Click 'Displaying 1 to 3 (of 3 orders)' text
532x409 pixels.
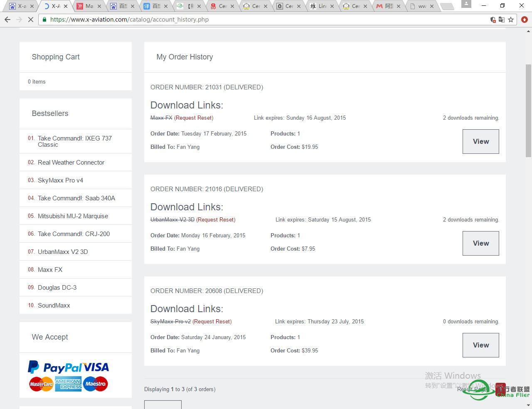click(x=180, y=389)
